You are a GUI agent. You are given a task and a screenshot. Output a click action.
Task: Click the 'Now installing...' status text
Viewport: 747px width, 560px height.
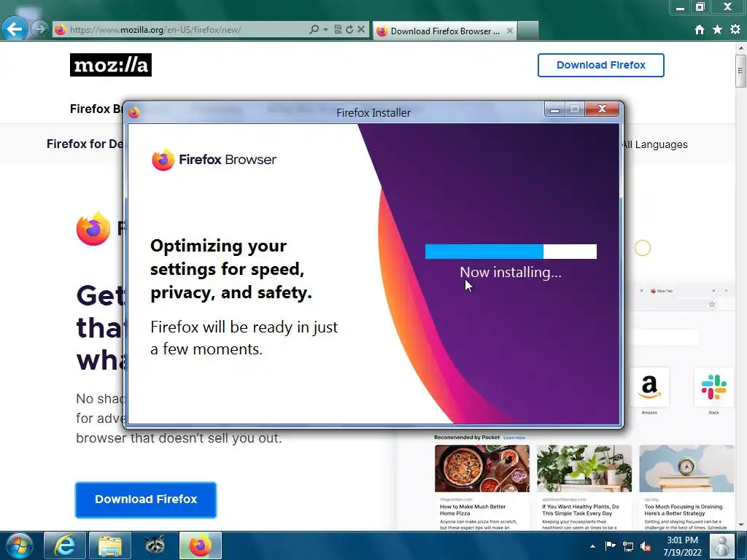(511, 273)
